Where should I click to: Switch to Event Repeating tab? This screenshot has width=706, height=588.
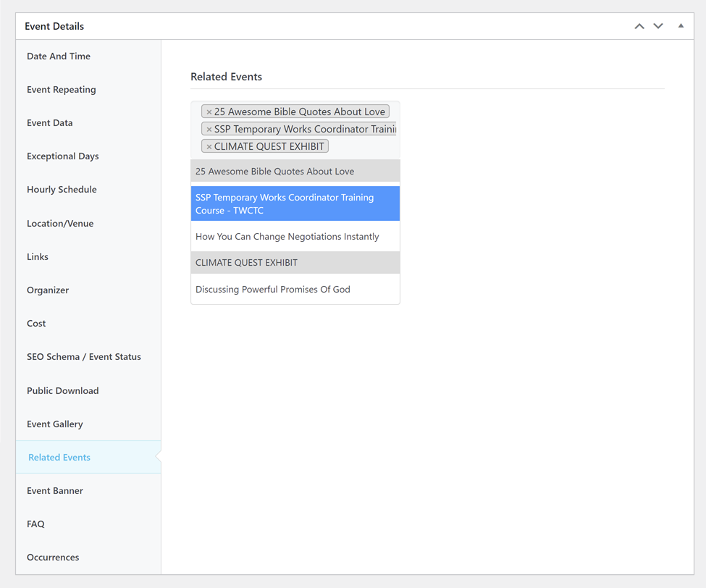(x=62, y=90)
